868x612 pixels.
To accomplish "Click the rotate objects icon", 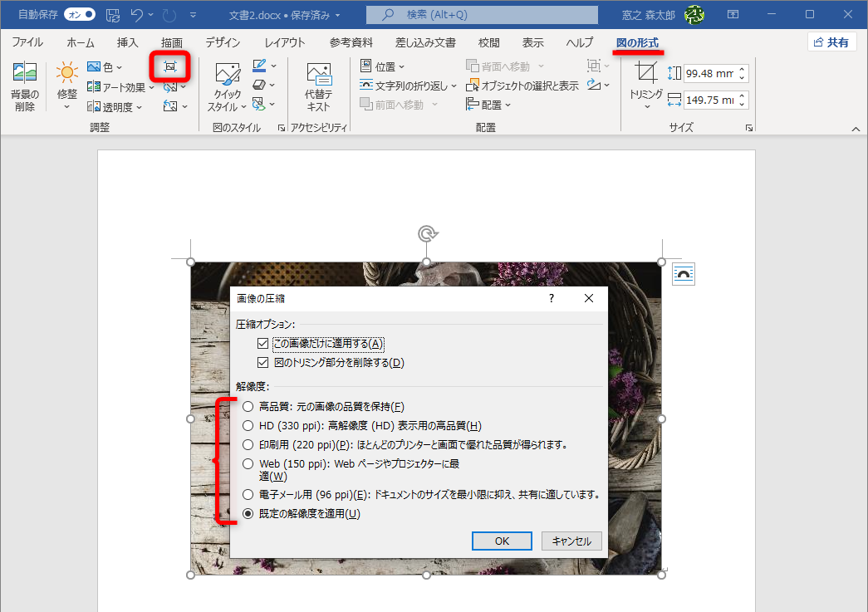I will (593, 85).
